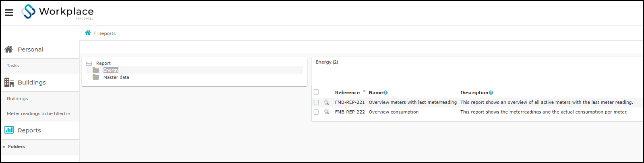
Task: Select the Energy folder in tree
Action: pyautogui.click(x=111, y=70)
